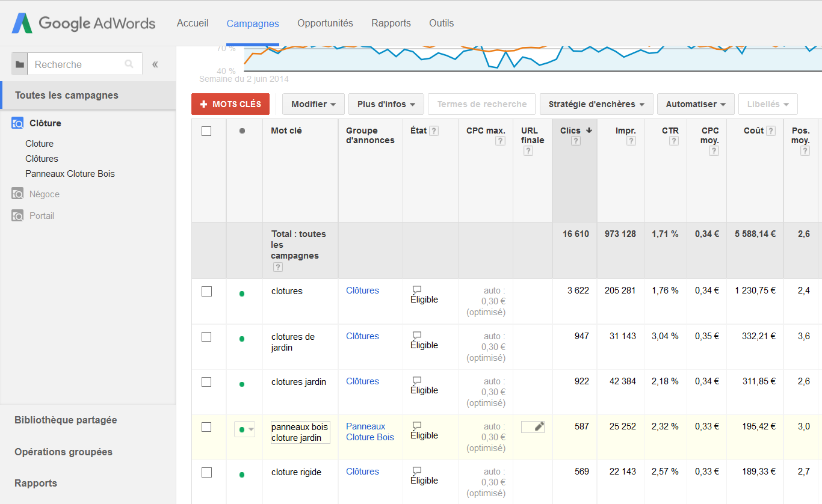Screen dimensions: 822x504
Task: Click the status dot column header icon
Action: [242, 131]
